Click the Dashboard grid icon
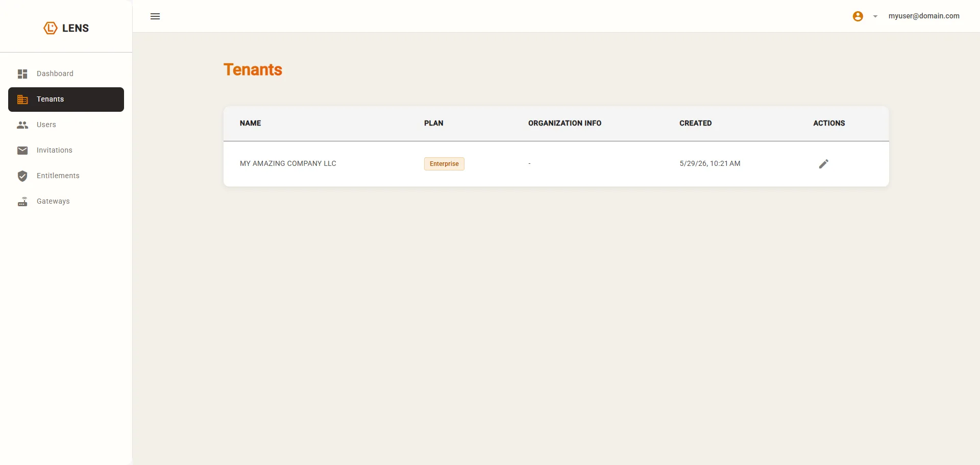Viewport: 980px width, 465px height. tap(22, 74)
